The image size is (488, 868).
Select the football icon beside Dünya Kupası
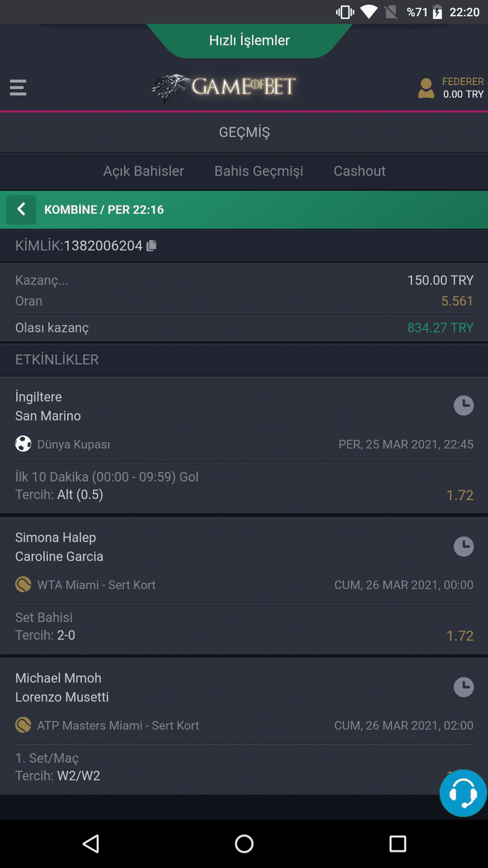(x=23, y=444)
